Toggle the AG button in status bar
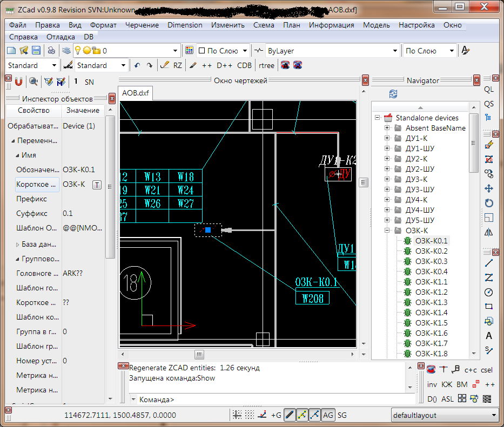Screen dimensions: 504x427 pyautogui.click(x=328, y=415)
